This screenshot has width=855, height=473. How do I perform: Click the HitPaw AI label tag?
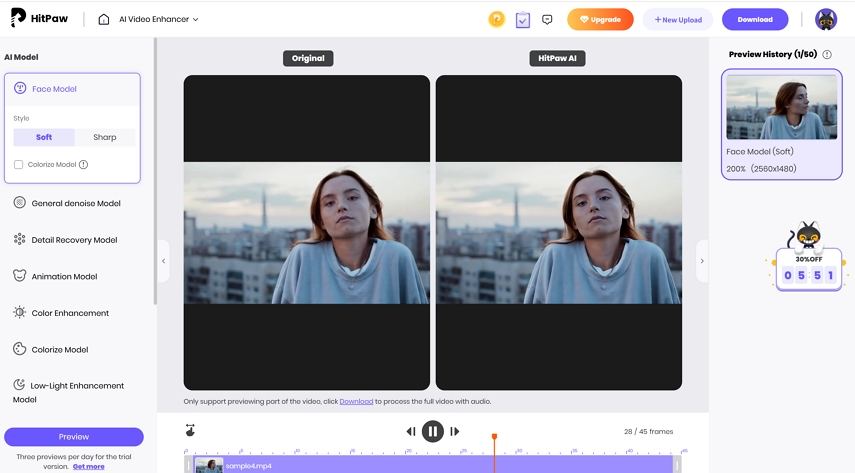[557, 58]
